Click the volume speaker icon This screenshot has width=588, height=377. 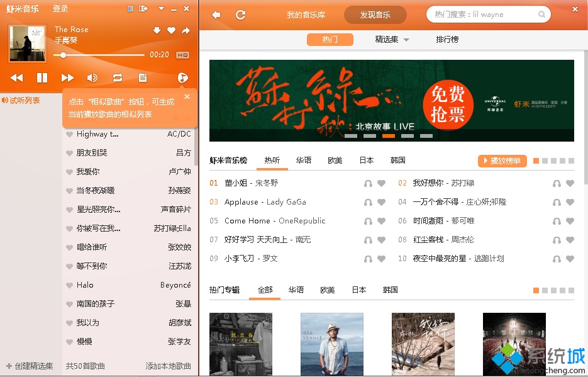tap(92, 77)
